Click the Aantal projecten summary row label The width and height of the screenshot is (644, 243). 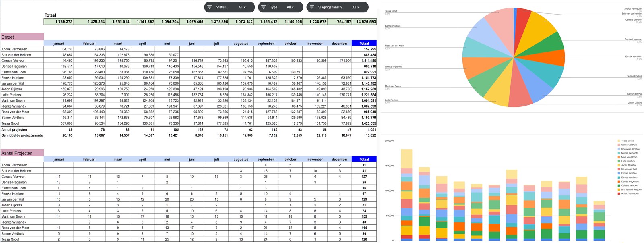pos(14,130)
